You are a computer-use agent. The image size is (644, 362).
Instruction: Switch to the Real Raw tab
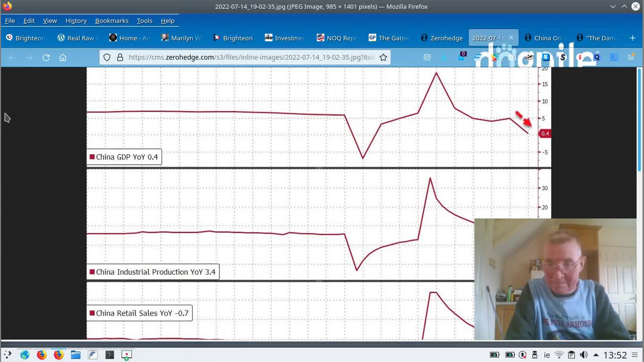(76, 38)
